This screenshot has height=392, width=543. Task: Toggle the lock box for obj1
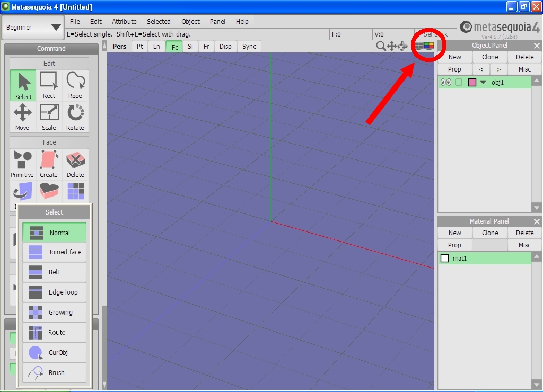(x=459, y=82)
